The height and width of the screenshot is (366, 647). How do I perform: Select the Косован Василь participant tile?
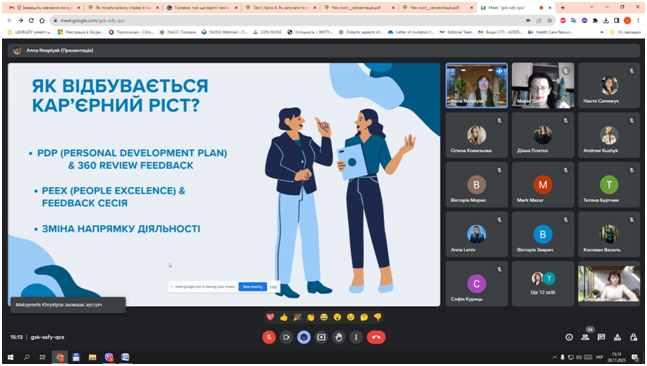point(609,234)
